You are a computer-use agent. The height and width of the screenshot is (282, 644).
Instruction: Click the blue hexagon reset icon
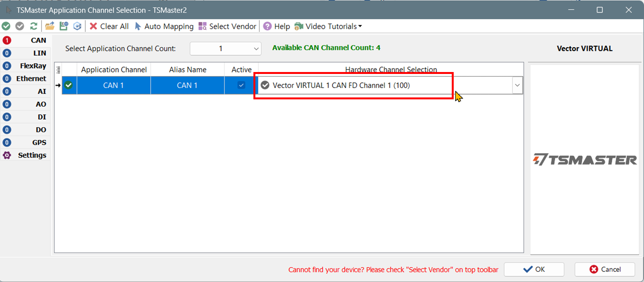click(x=77, y=26)
